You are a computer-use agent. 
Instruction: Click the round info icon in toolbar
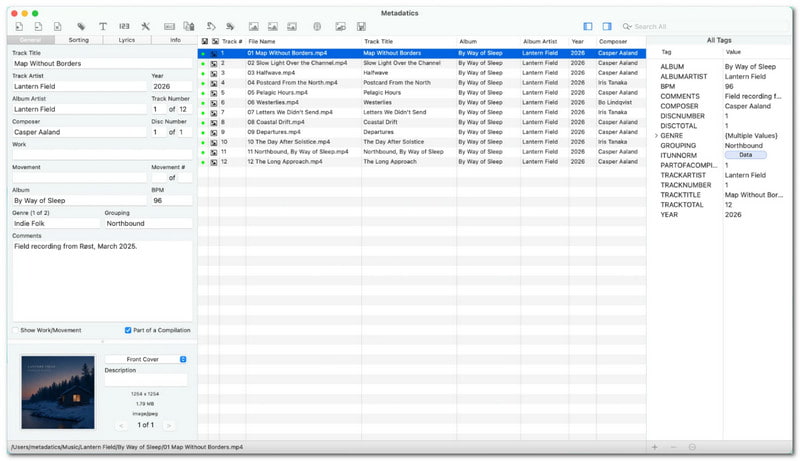[317, 27]
